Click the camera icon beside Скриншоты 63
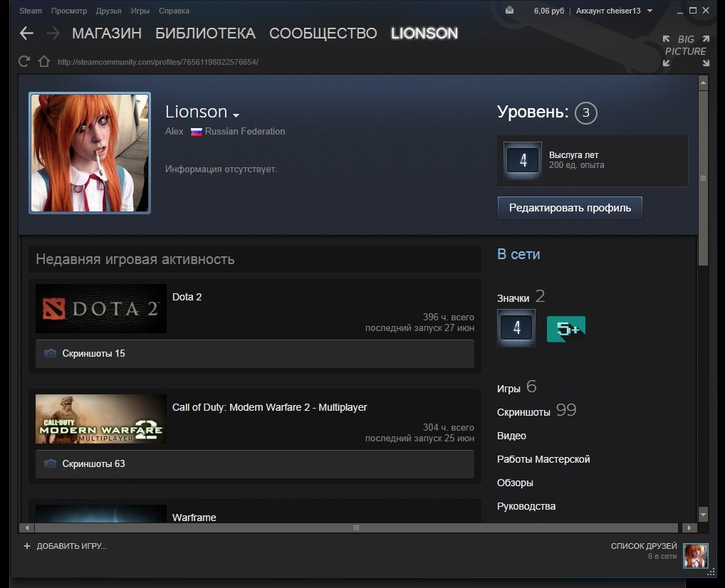Image resolution: width=725 pixels, height=588 pixels. point(50,463)
